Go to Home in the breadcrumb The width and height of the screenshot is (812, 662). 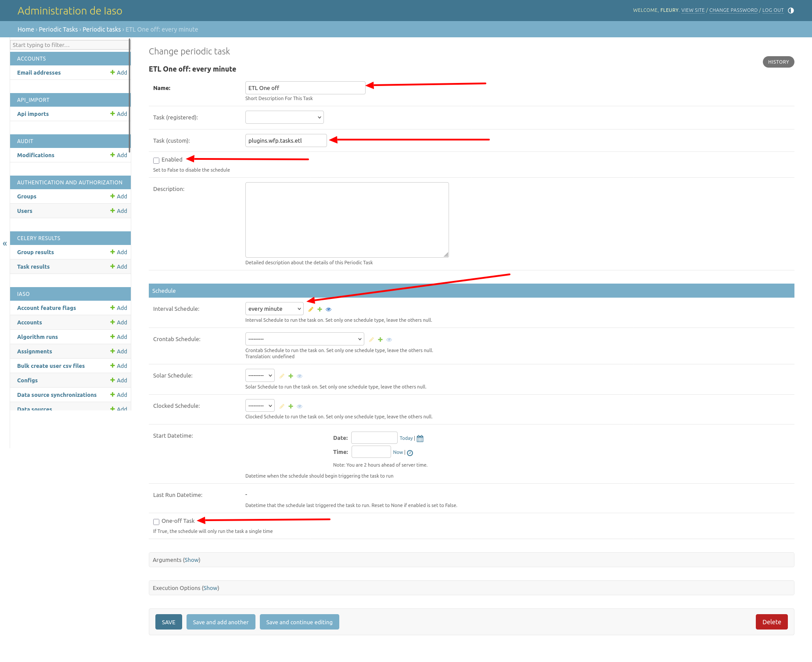[25, 29]
